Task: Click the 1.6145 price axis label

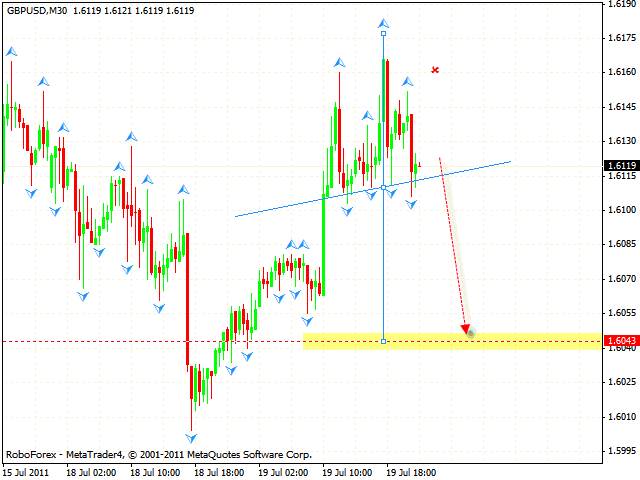Action: (x=622, y=107)
